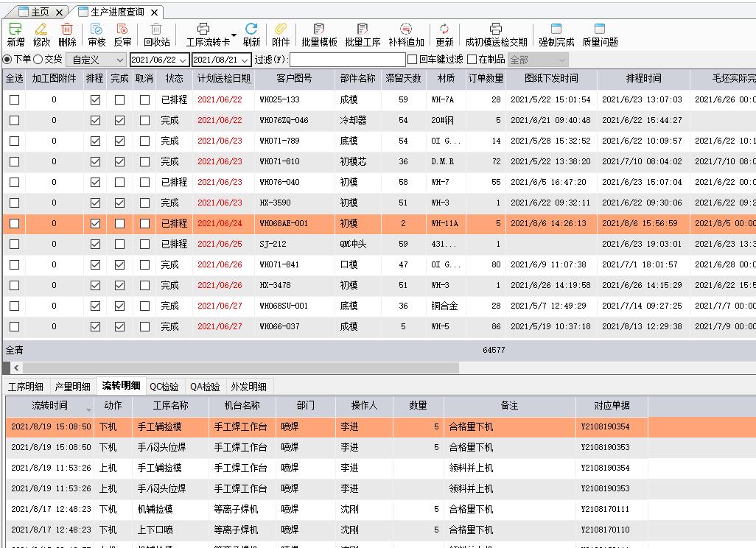Click into the 过滤(F) filter input field
The image size is (756, 548).
[348, 60]
